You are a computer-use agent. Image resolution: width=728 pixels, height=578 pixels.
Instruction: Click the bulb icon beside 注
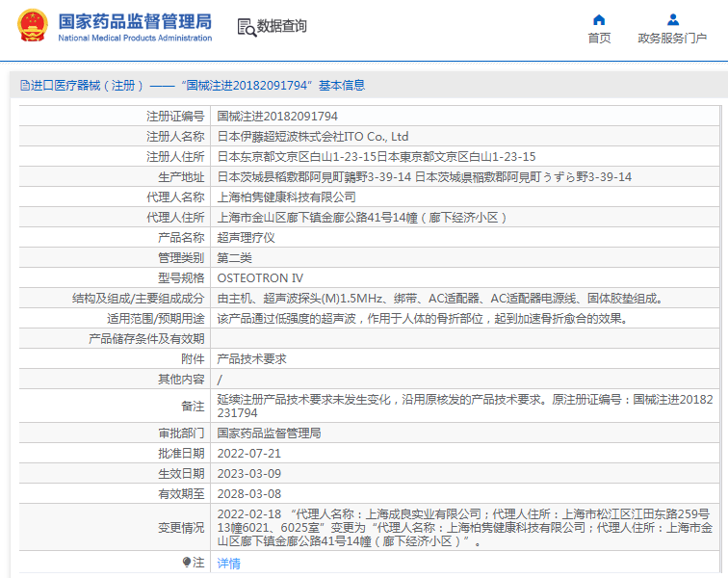tap(187, 563)
